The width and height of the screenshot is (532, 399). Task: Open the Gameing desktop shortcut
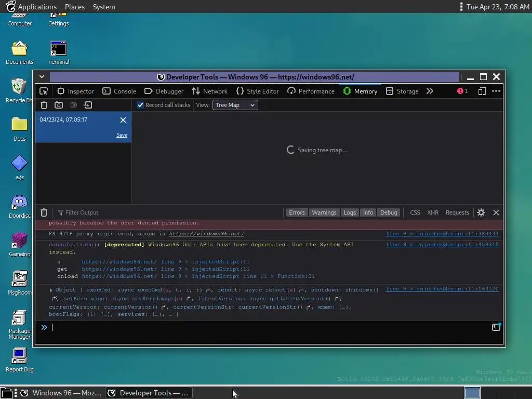point(19,245)
